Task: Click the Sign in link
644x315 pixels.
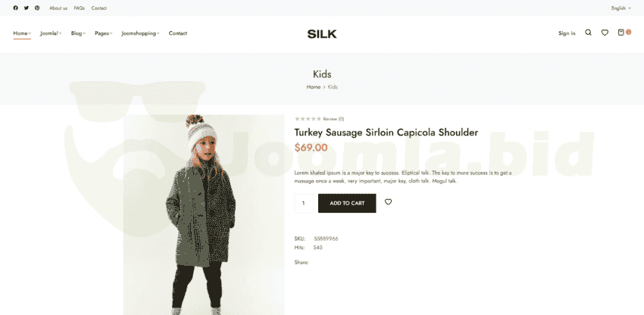Action: (x=567, y=33)
